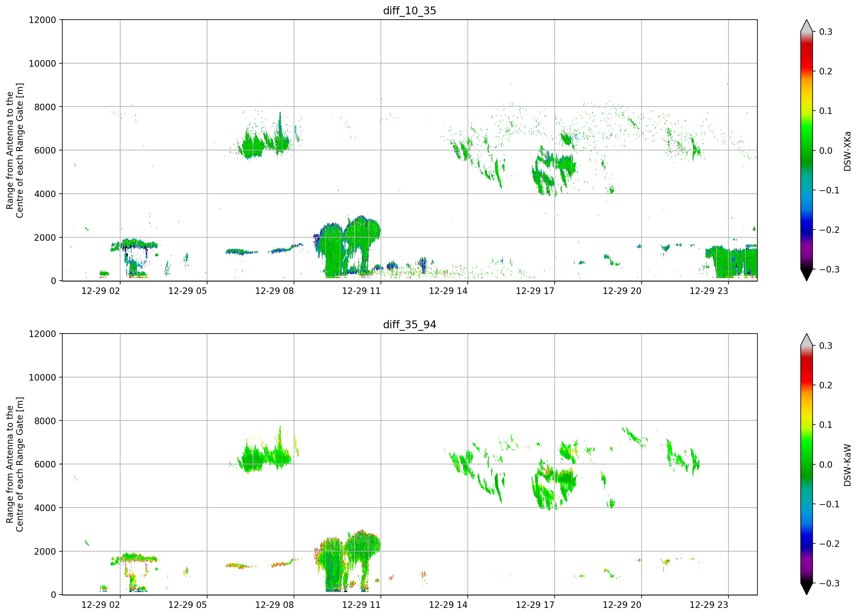The height and width of the screenshot is (616, 858).
Task: Click the 0.1 value on DSW-XKa colorbar
Action: coord(826,111)
